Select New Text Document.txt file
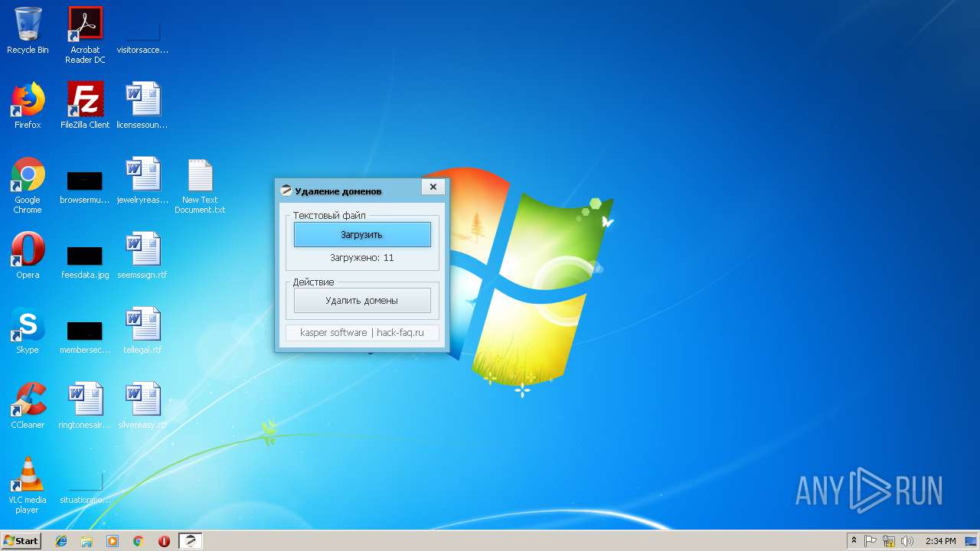Viewport: 980px width, 551px height. click(x=200, y=185)
